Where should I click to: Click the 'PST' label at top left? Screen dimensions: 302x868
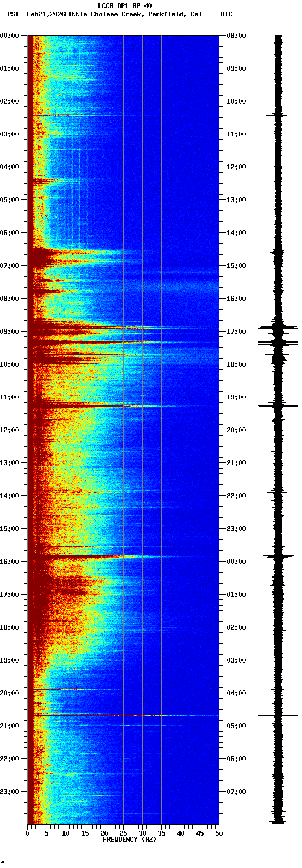point(13,14)
